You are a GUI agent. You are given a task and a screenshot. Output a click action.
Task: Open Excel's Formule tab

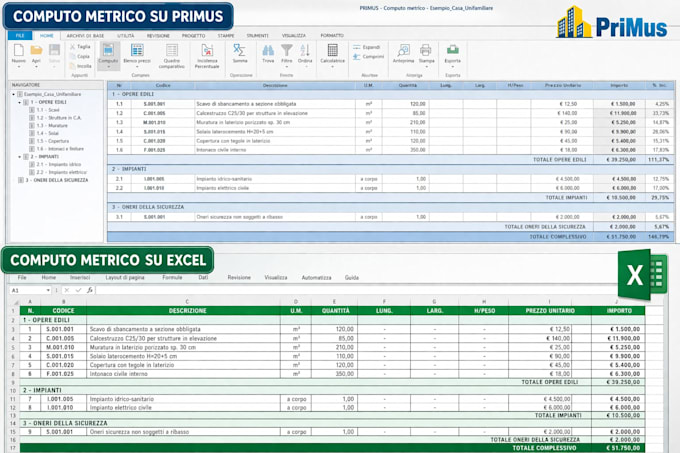tap(172, 277)
